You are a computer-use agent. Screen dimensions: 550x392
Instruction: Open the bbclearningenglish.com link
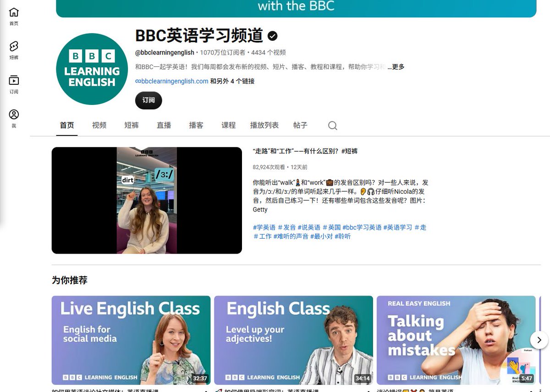pyautogui.click(x=172, y=81)
